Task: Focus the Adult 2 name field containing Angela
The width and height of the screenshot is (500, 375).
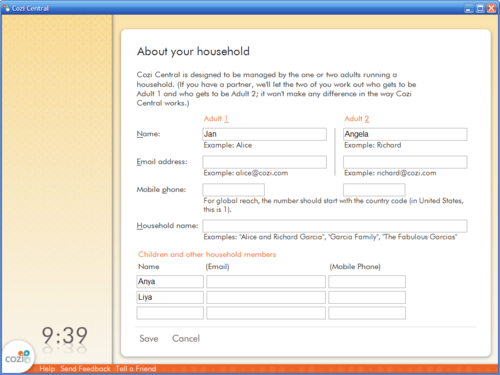Action: [405, 134]
